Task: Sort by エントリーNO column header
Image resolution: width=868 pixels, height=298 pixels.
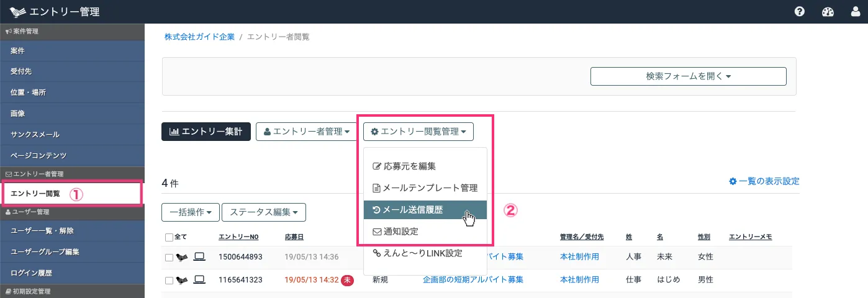Action: pos(240,237)
